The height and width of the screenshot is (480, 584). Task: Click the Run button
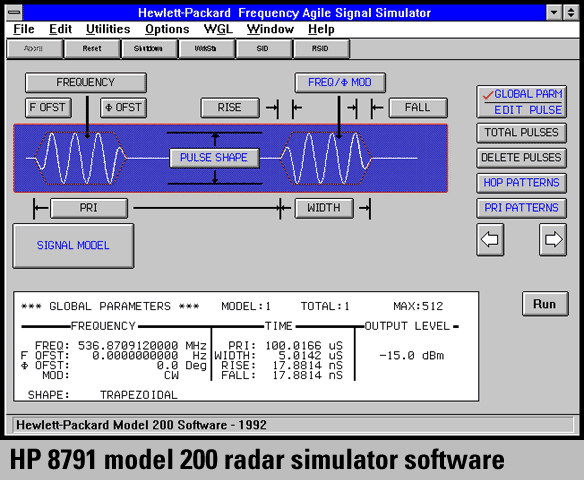tap(545, 304)
